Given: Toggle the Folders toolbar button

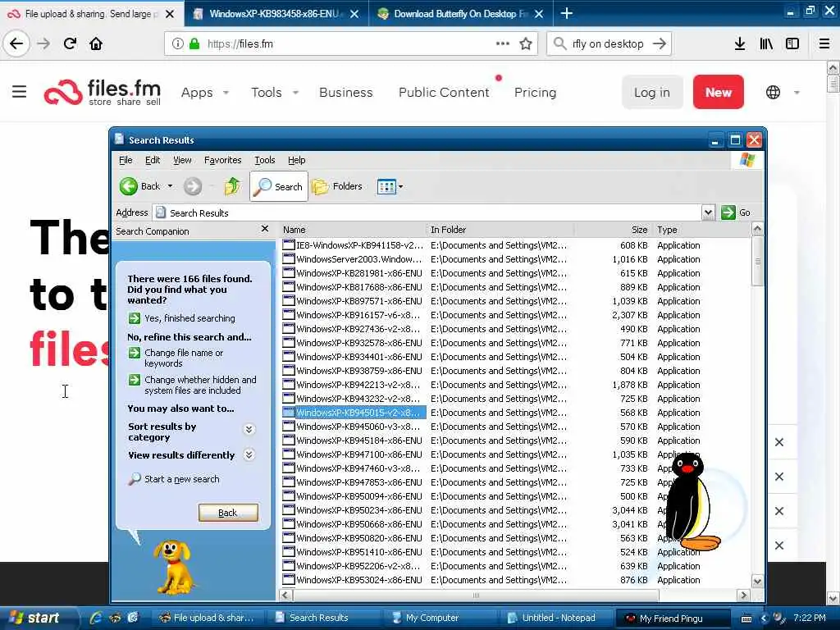Looking at the screenshot, I should point(337,186).
